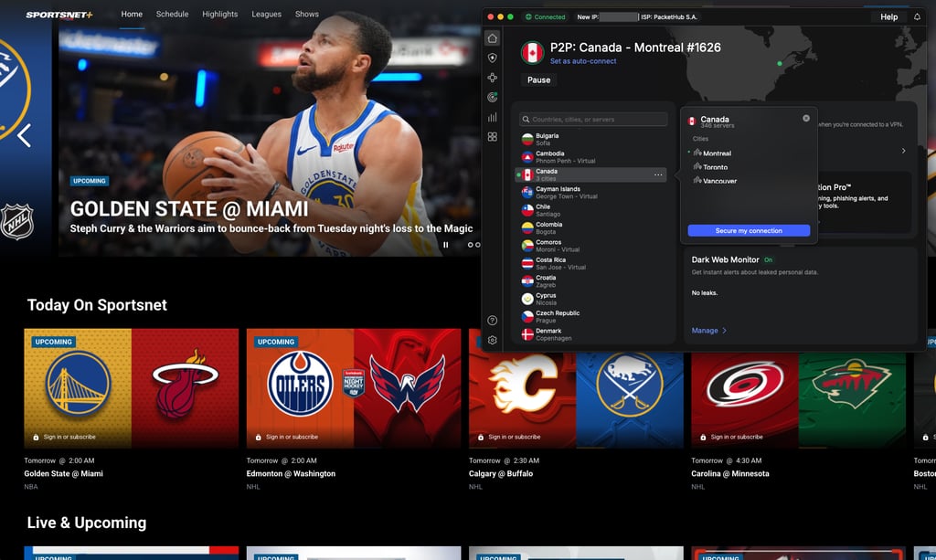Viewport: 936px width, 560px height.
Task: Click the Golden State @ Miami banner headline
Action: pos(189,208)
